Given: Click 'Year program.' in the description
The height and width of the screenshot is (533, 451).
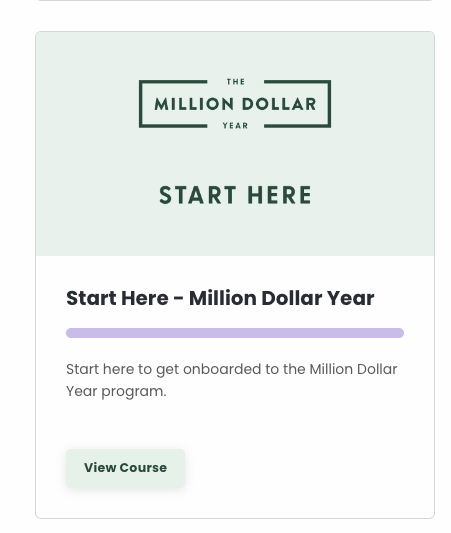Looking at the screenshot, I should [x=116, y=391].
